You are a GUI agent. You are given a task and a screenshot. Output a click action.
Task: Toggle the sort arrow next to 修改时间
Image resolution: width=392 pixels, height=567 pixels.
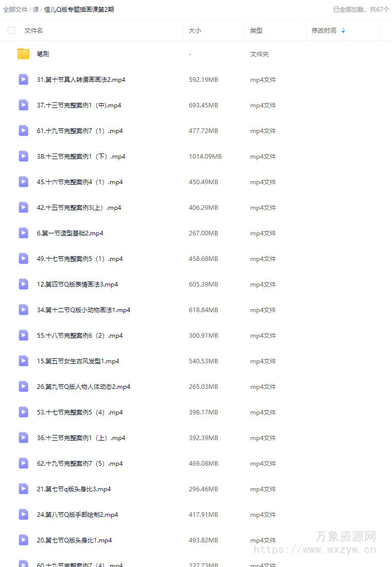pos(343,31)
